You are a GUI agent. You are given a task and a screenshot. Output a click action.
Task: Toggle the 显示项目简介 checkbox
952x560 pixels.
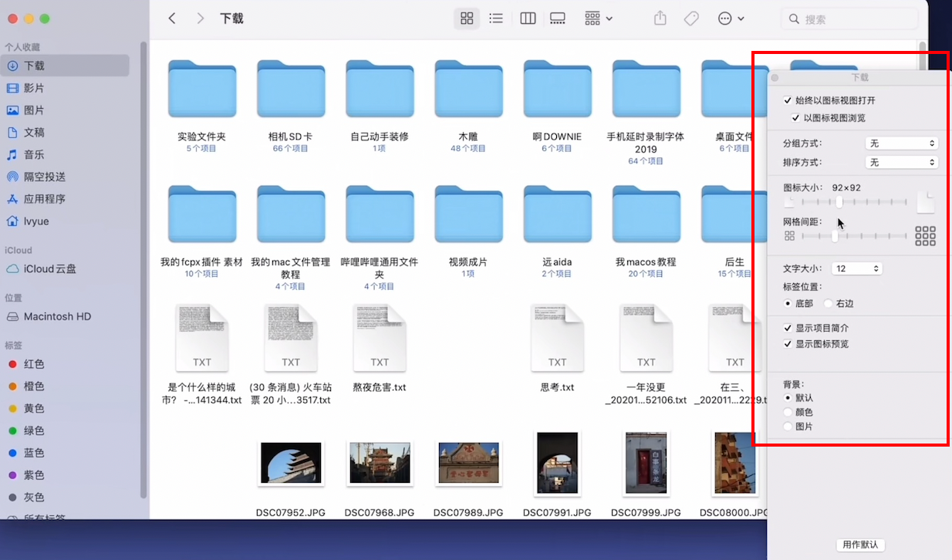(788, 328)
